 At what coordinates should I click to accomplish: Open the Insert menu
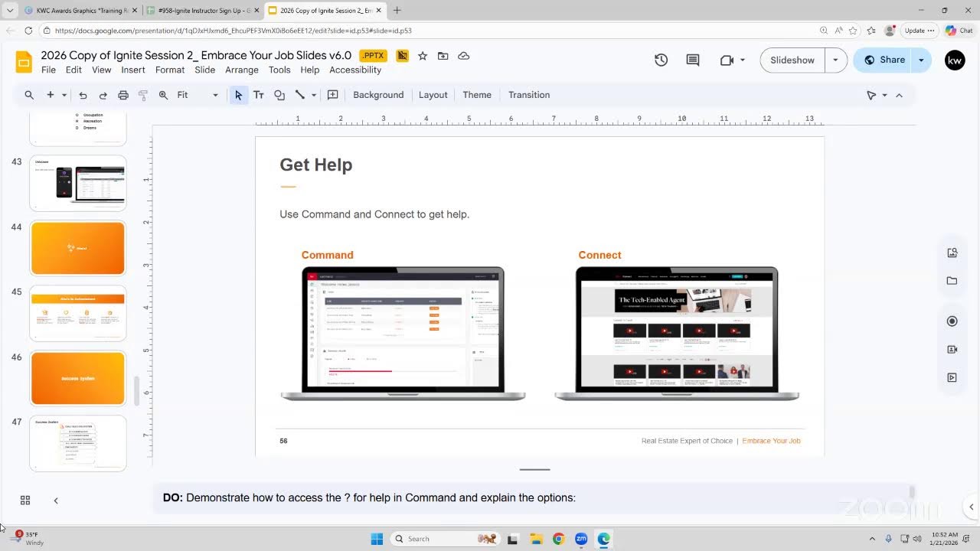tap(133, 70)
